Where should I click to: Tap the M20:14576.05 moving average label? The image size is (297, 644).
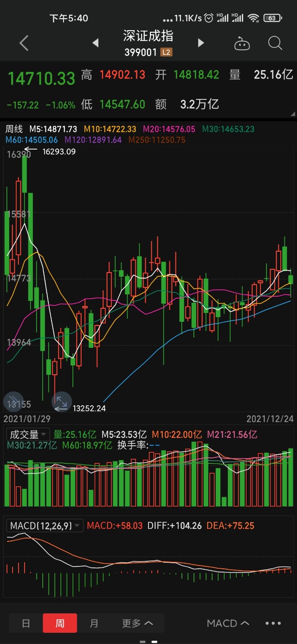[x=169, y=129]
